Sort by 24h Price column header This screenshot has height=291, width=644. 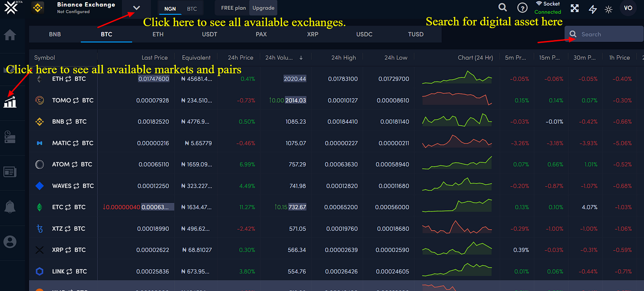[x=240, y=57]
